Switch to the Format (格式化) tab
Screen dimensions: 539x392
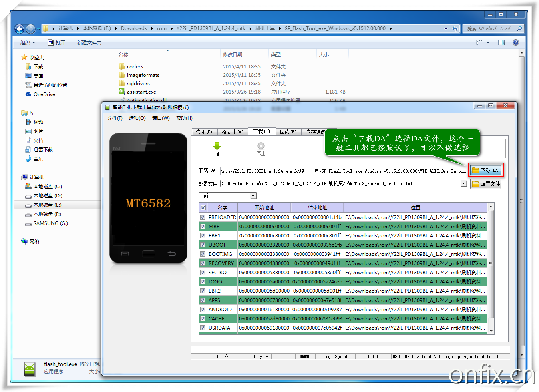232,132
